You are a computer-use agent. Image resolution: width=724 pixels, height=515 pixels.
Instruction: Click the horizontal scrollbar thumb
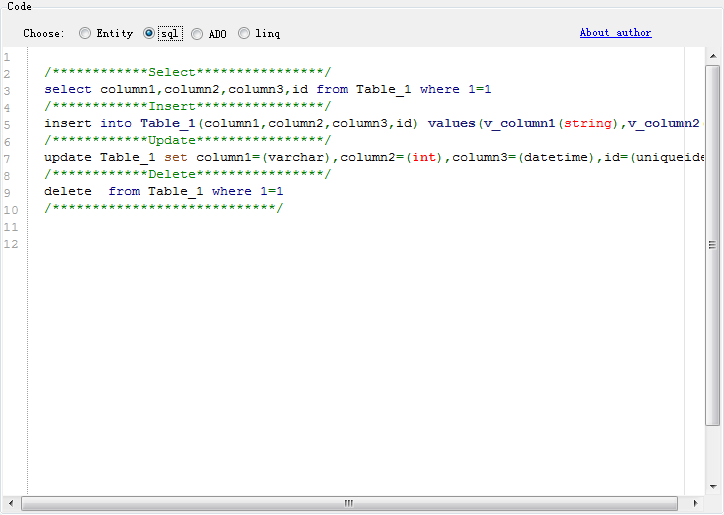349,503
